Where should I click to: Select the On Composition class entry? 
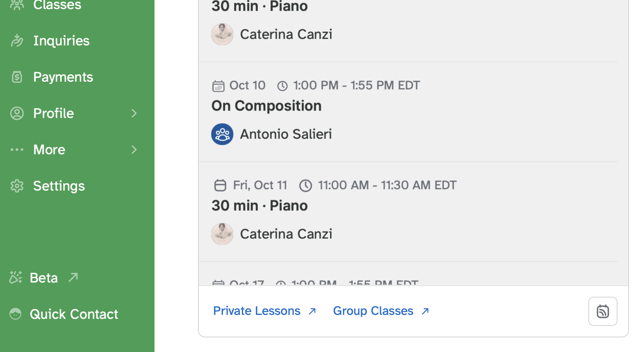tap(267, 106)
